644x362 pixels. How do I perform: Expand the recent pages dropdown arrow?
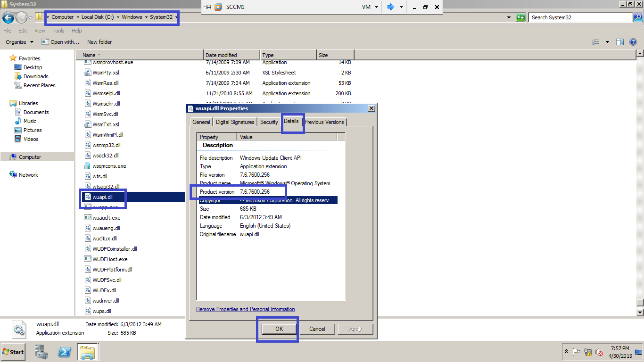pyautogui.click(x=31, y=18)
